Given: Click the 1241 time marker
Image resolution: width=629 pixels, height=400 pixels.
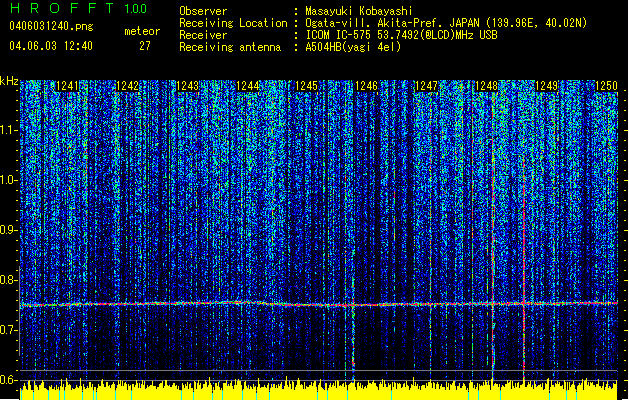Looking at the screenshot, I should pyautogui.click(x=68, y=87).
